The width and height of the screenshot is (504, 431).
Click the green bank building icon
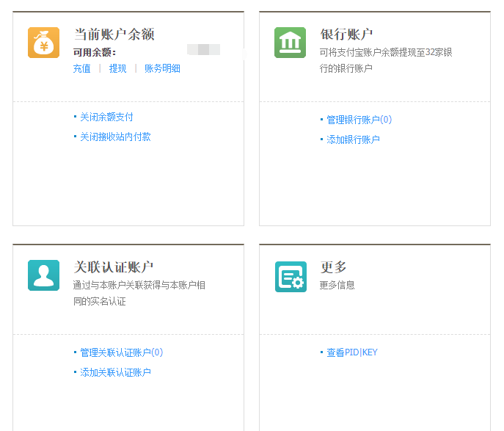click(x=290, y=43)
